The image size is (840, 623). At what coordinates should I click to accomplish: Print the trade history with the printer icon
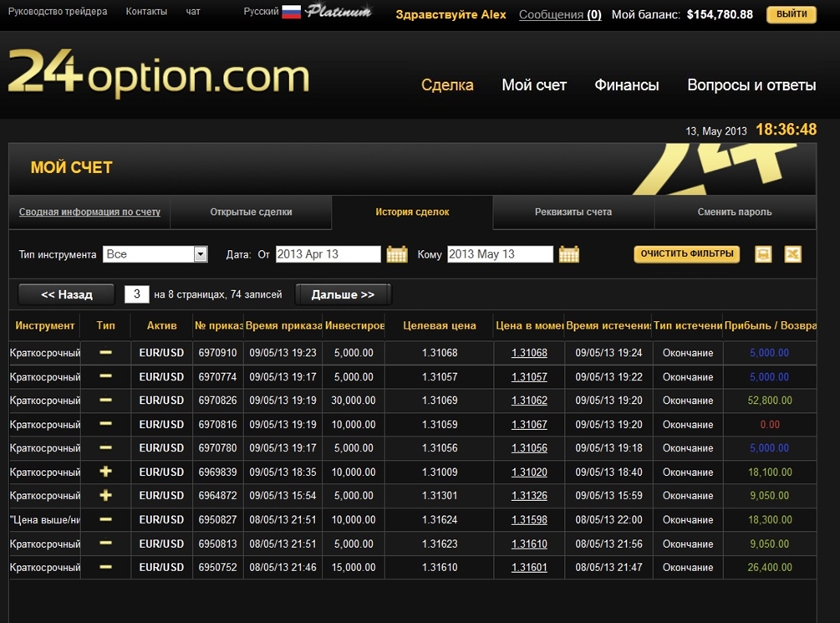763,254
